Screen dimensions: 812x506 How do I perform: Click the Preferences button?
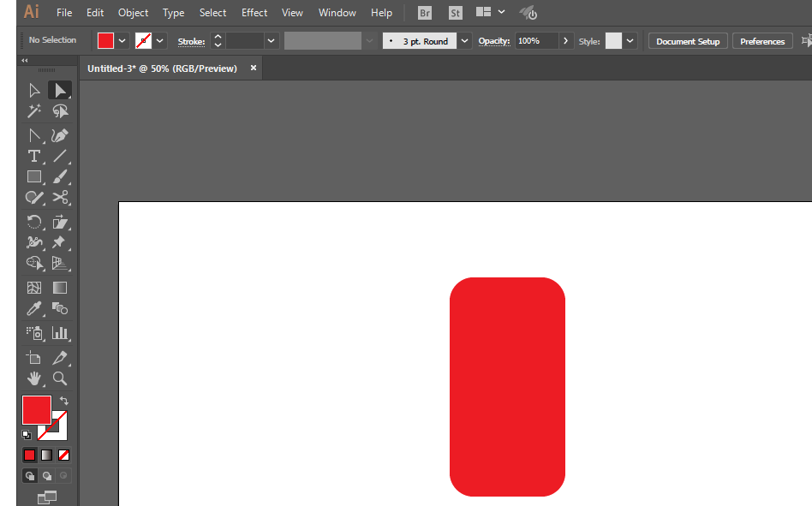[x=761, y=41]
